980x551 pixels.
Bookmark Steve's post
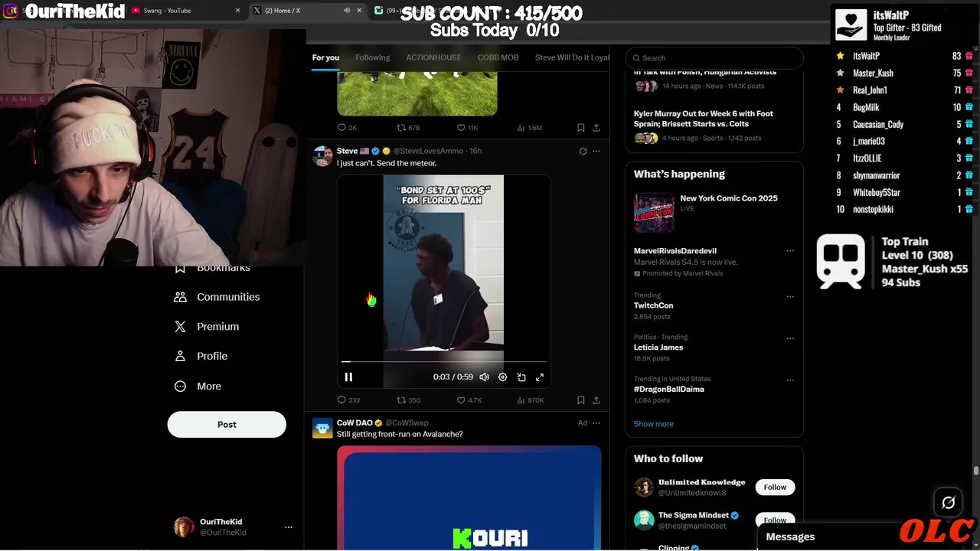point(580,399)
